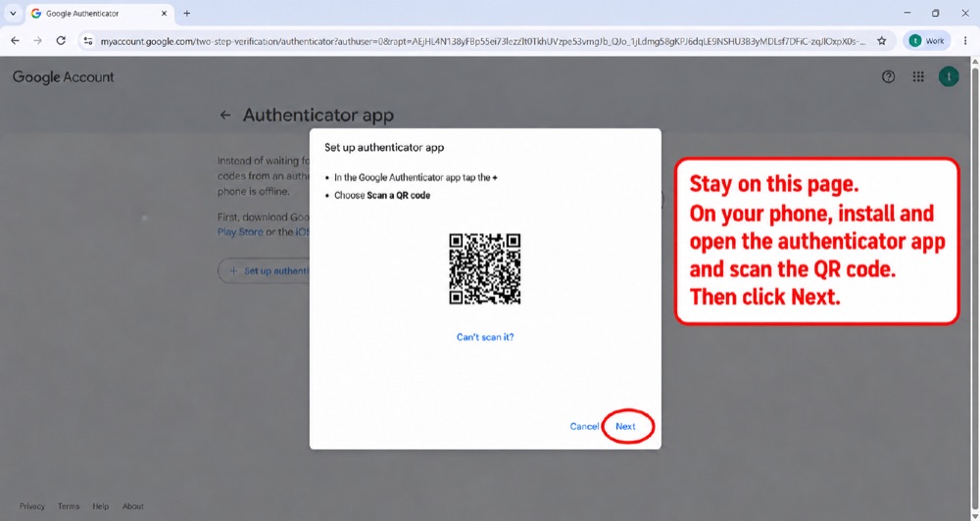The image size is (980, 521).
Task: Open a new browser tab
Action: pyautogui.click(x=186, y=13)
